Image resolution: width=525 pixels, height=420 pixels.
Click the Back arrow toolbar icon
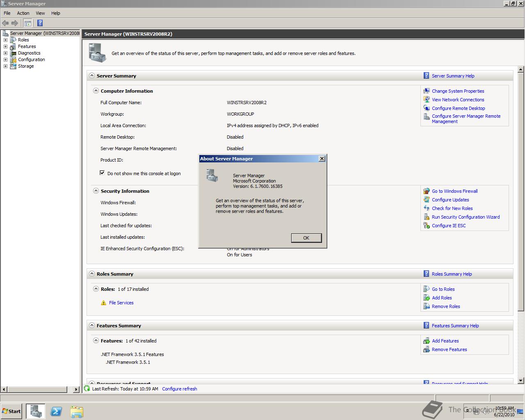(5, 23)
